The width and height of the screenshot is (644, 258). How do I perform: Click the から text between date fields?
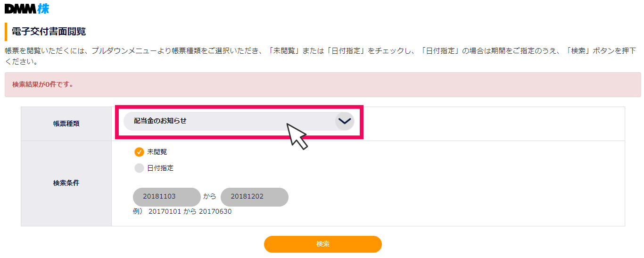210,197
